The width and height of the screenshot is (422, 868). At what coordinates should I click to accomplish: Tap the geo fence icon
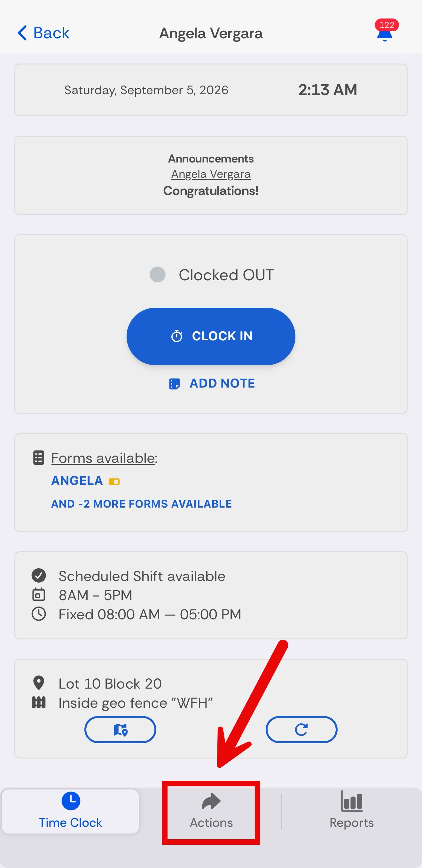39,702
